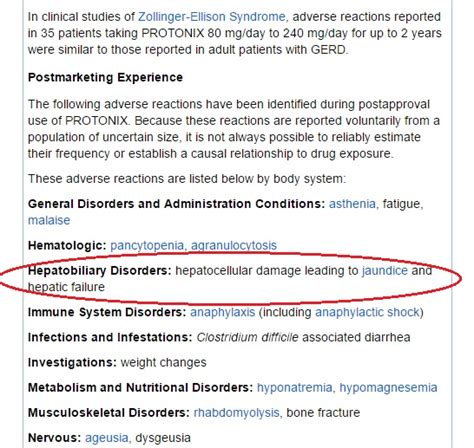This screenshot has height=448, width=474.
Task: Click the Immune System Disorders label
Action: (x=107, y=312)
